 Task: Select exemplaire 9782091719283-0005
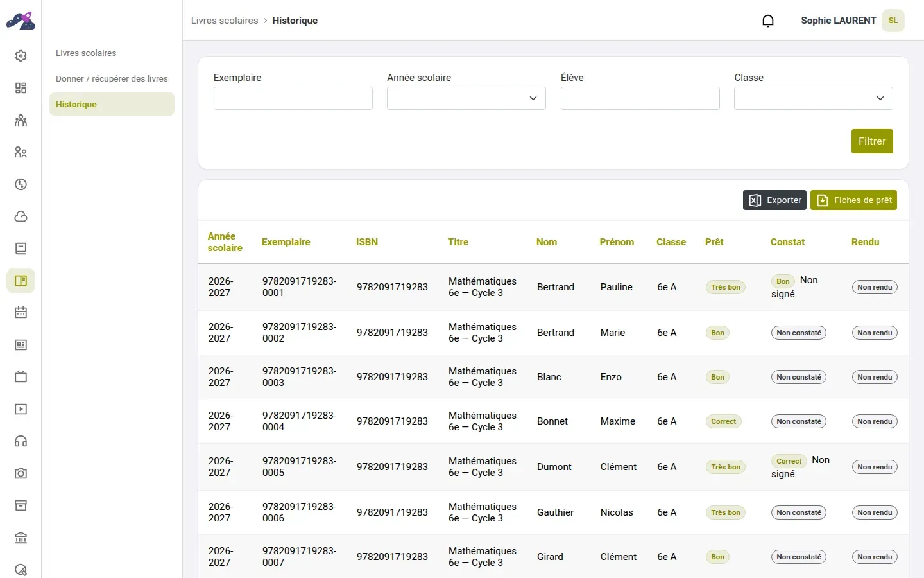point(299,467)
